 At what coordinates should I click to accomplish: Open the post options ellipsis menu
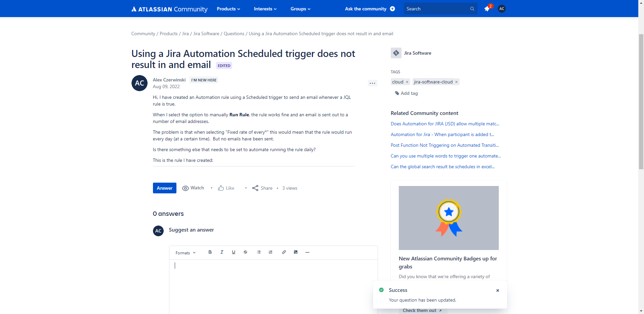point(373,83)
